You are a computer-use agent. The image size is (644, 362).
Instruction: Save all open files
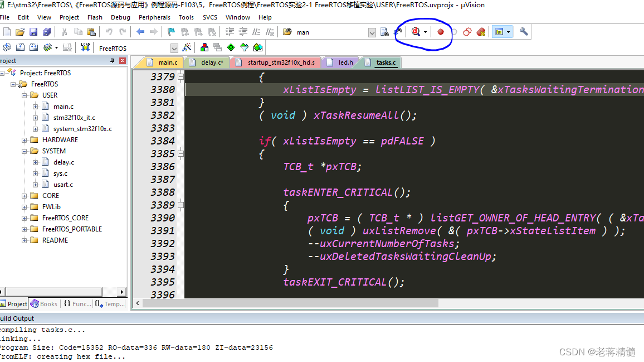(x=47, y=32)
